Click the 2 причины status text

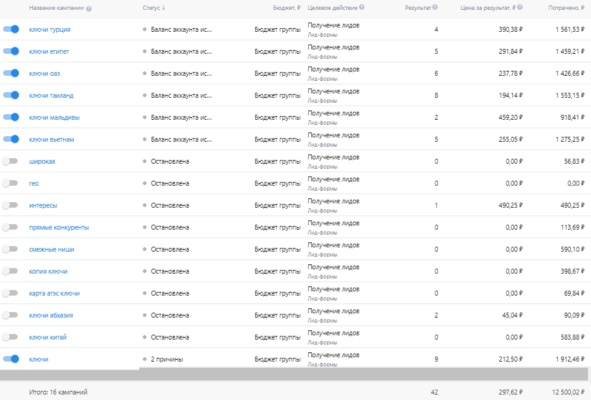tap(167, 359)
